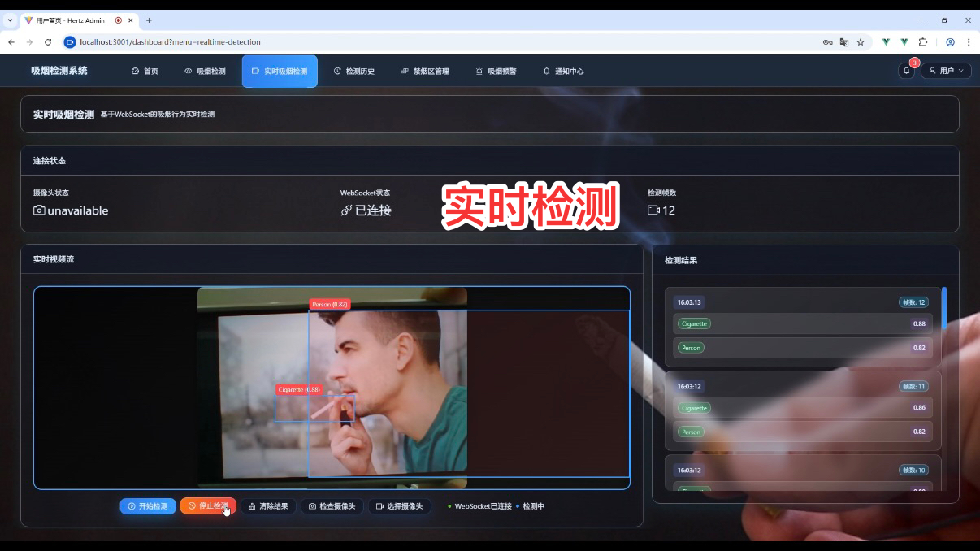Click the notification bell icon

907,71
